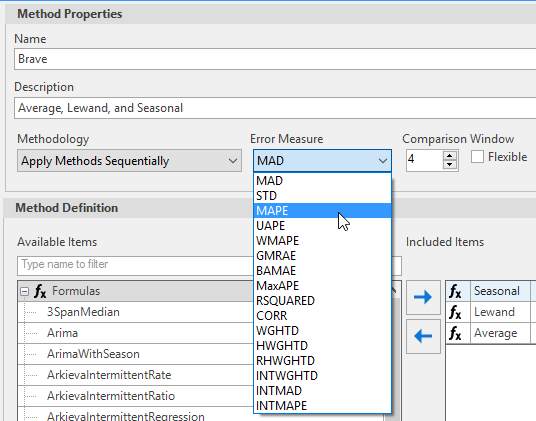Select ArkievaIntermittentRate formula
This screenshot has width=536, height=421.
(109, 375)
